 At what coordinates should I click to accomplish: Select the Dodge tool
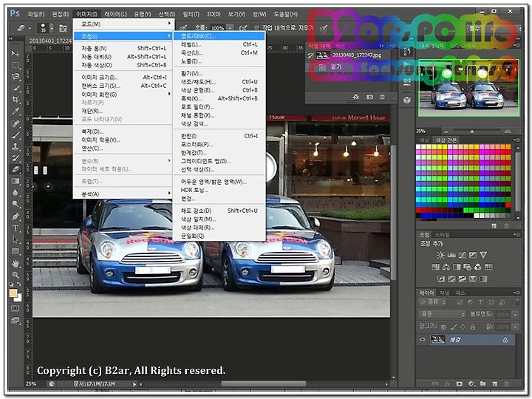16,204
